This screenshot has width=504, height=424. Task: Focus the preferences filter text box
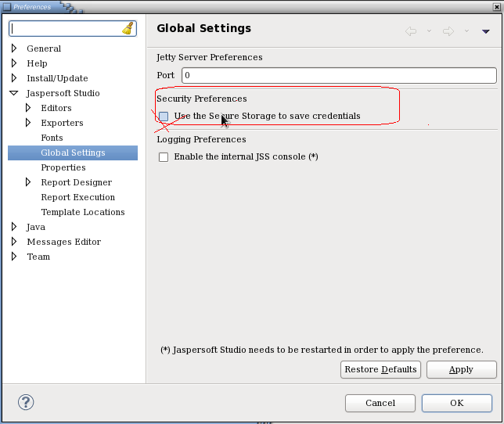[x=66, y=29]
